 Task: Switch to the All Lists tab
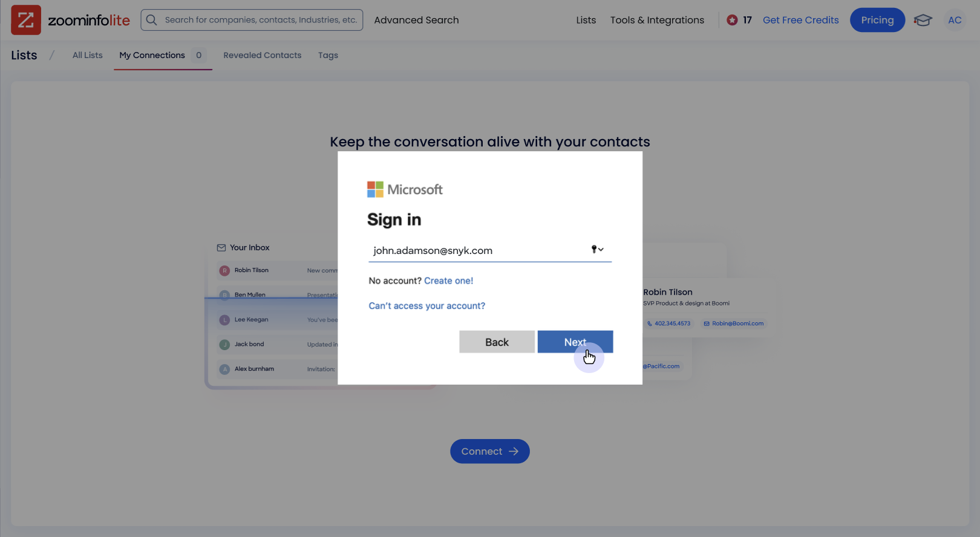[x=88, y=55]
